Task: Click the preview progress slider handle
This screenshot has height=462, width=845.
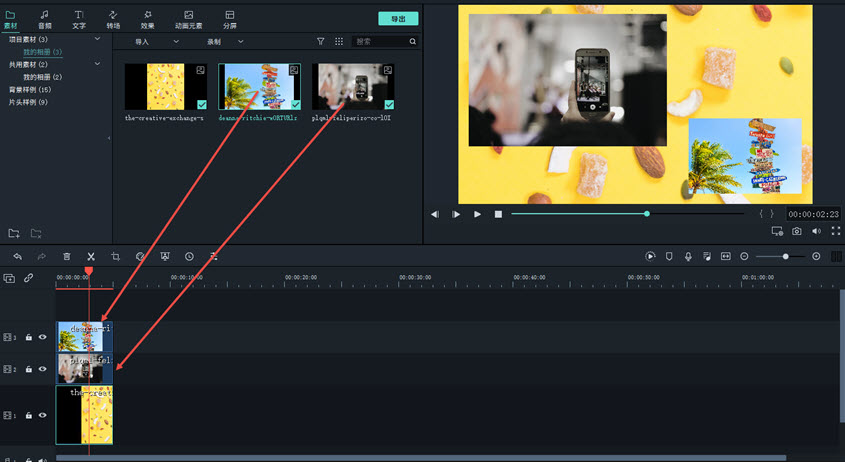Action: (647, 214)
